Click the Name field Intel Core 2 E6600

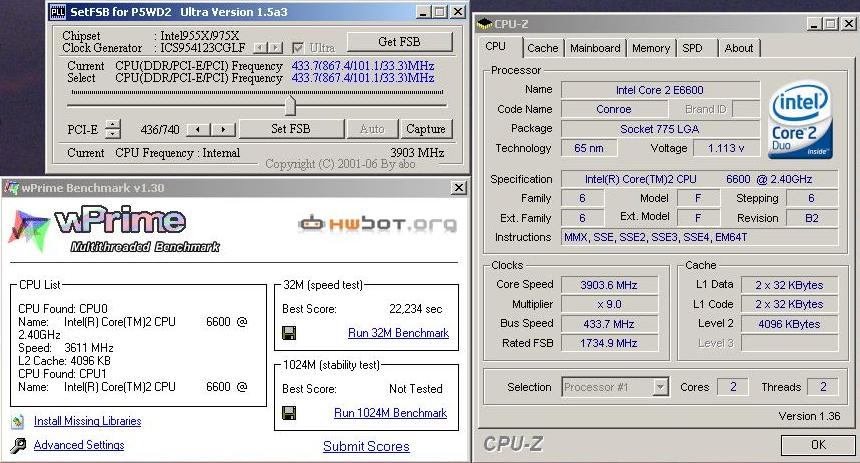660,90
